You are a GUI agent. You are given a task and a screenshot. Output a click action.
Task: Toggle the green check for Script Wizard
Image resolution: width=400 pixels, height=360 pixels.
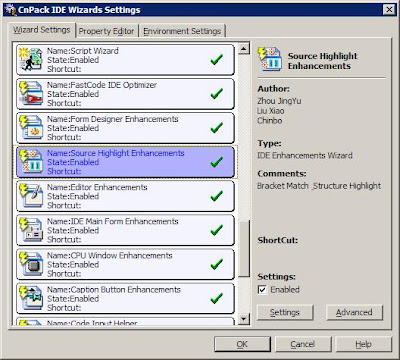tap(217, 60)
